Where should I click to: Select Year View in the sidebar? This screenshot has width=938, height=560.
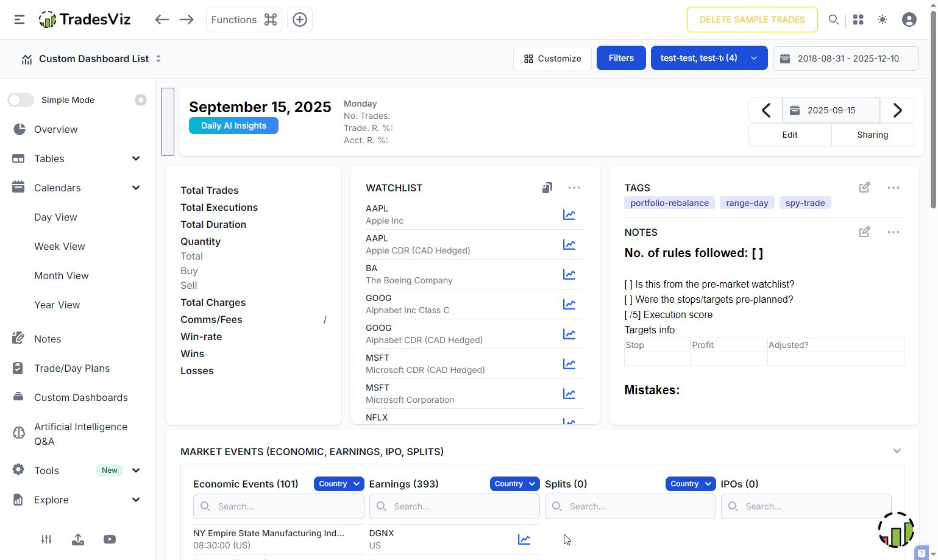(x=57, y=305)
